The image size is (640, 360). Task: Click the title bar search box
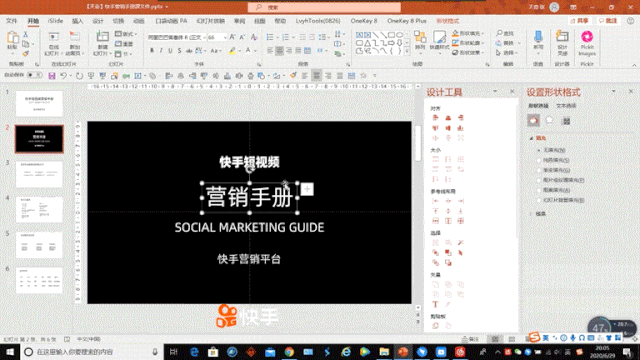point(324,7)
